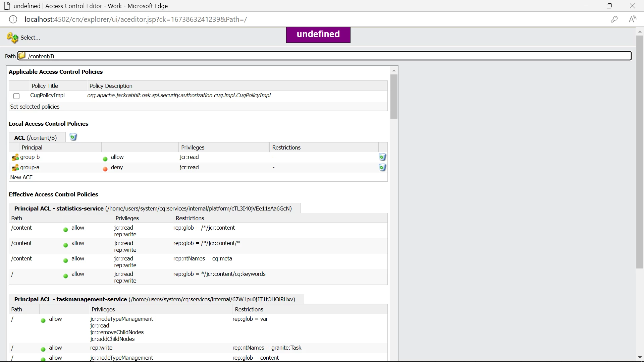Click New ACE link
Viewport: 644px width, 362px height.
point(21,177)
